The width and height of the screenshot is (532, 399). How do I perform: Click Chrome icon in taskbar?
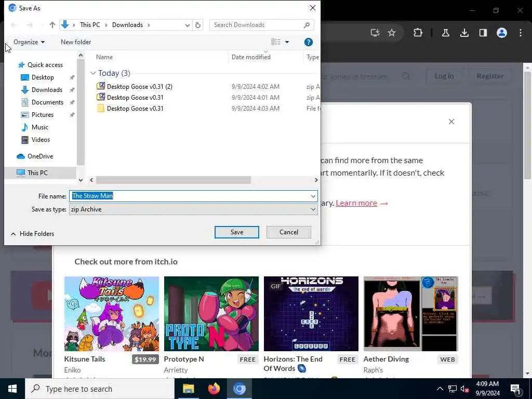coord(239,389)
